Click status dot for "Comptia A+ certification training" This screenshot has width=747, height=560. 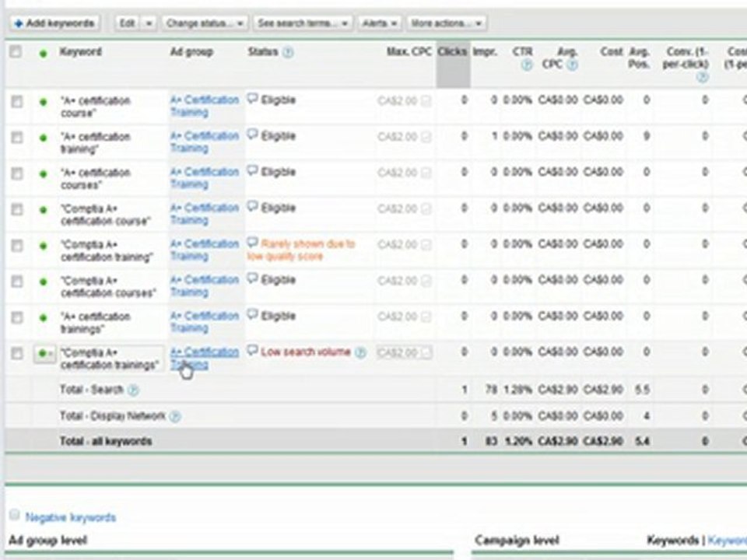pos(44,246)
